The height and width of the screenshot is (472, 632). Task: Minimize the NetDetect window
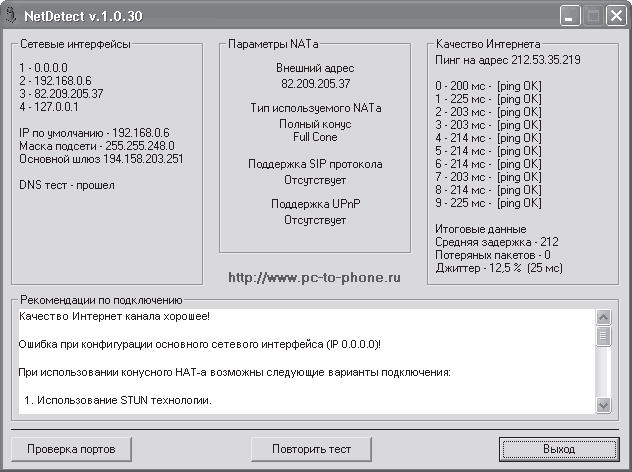[570, 16]
